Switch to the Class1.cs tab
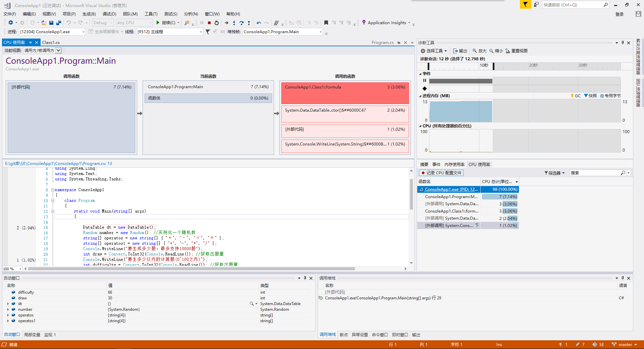The image size is (644, 349). click(x=51, y=43)
